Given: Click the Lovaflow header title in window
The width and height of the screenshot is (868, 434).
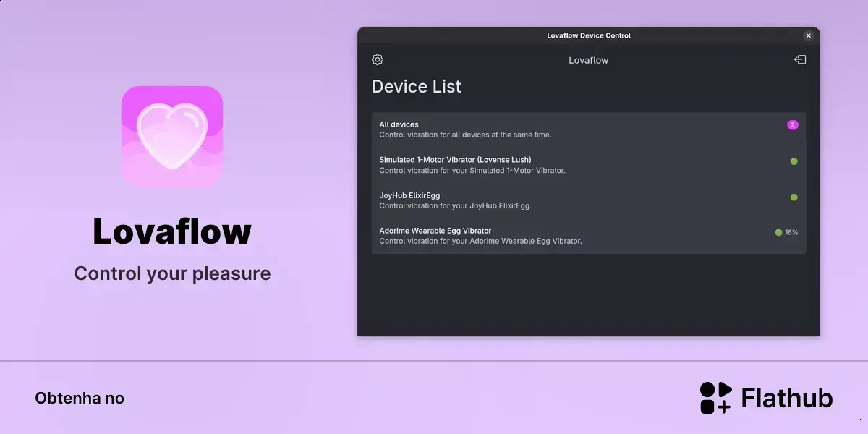Looking at the screenshot, I should (x=589, y=60).
